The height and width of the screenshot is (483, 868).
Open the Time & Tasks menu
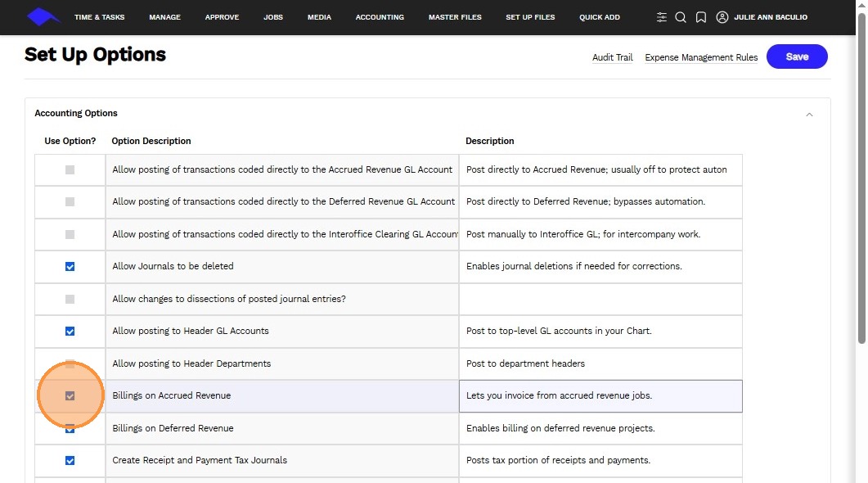tap(99, 17)
